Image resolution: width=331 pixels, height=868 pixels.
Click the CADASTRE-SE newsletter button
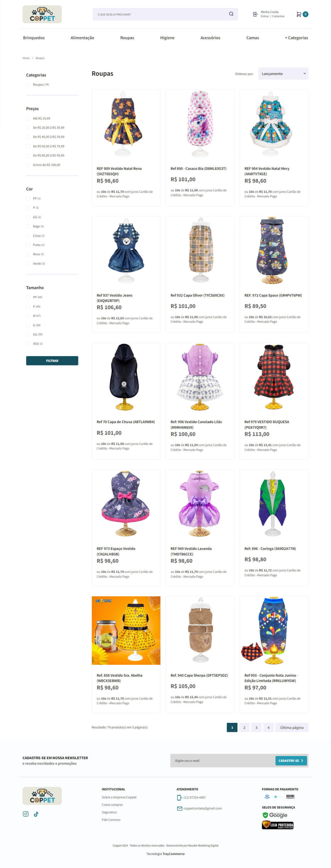[x=291, y=761]
